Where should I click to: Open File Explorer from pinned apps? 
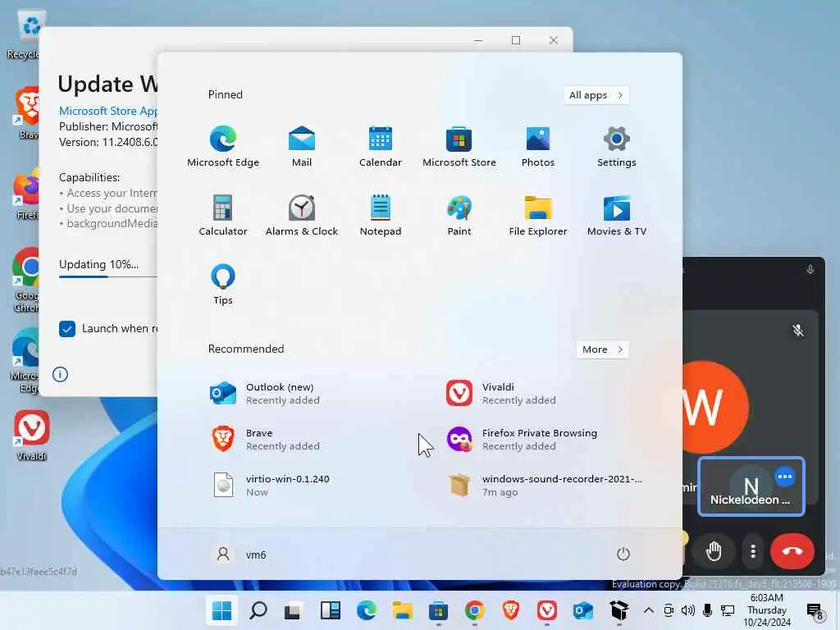[538, 216]
